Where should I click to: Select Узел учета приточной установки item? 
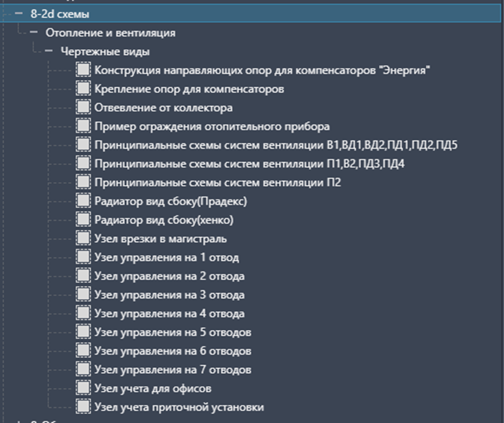pyautogui.click(x=179, y=407)
